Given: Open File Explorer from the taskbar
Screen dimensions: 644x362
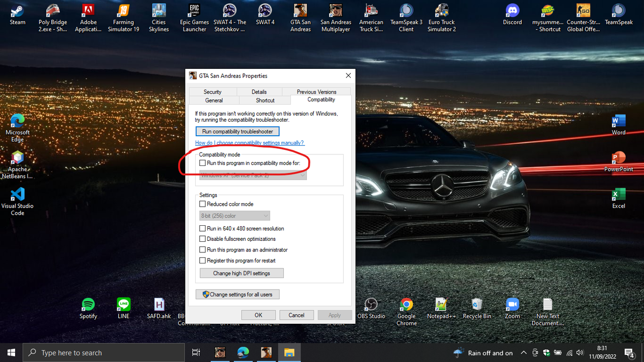Looking at the screenshot, I should (289, 352).
